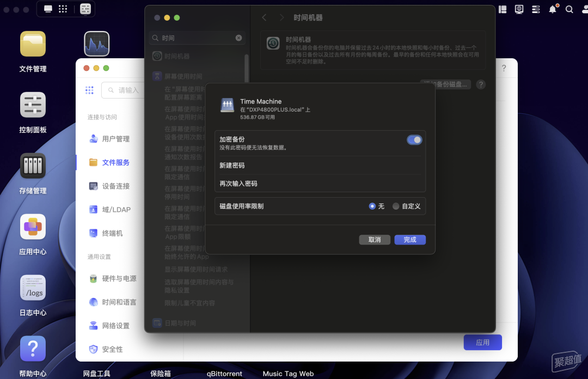588x379 pixels.
Task: Select the 无 disk usage radio button
Action: pyautogui.click(x=372, y=206)
